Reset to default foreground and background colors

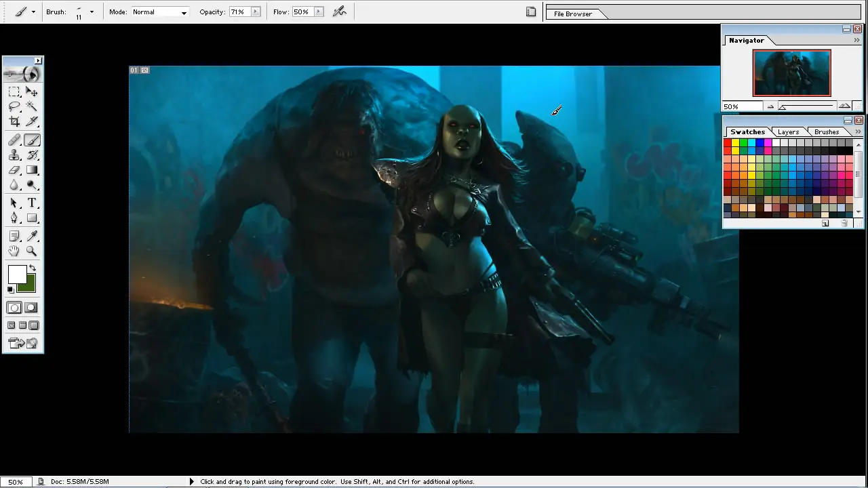click(x=10, y=289)
